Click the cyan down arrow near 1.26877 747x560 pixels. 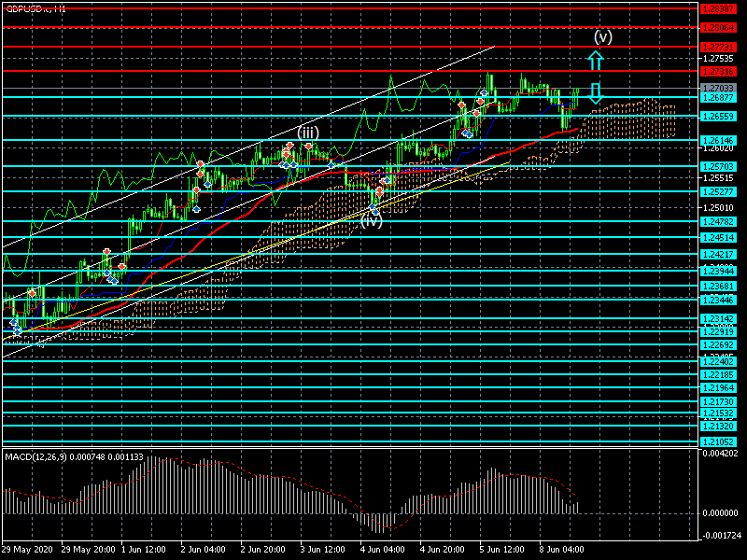595,93
